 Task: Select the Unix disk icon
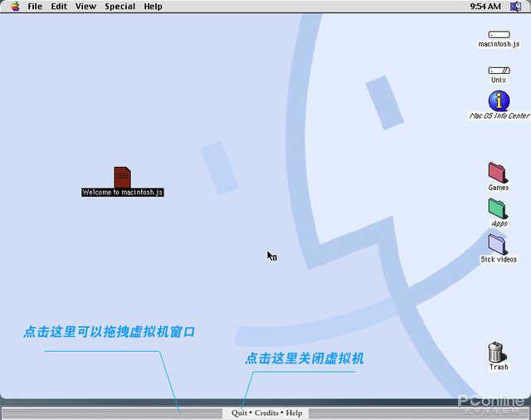point(499,71)
